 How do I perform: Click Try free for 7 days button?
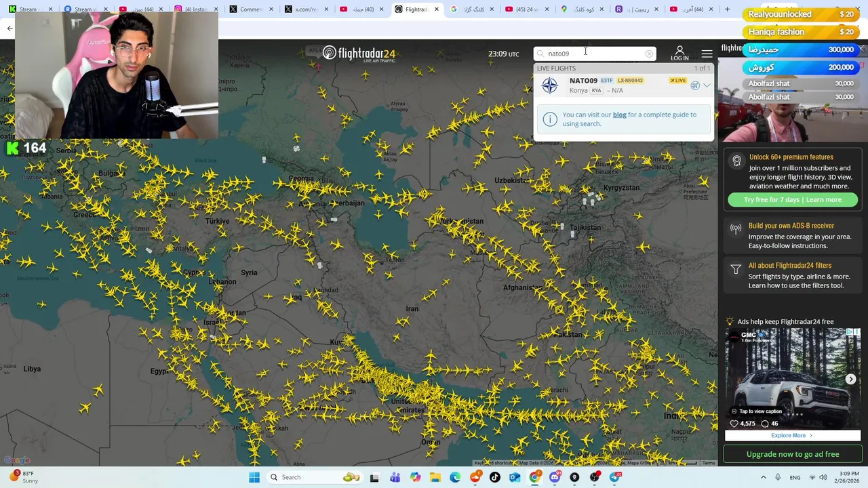[x=793, y=200]
